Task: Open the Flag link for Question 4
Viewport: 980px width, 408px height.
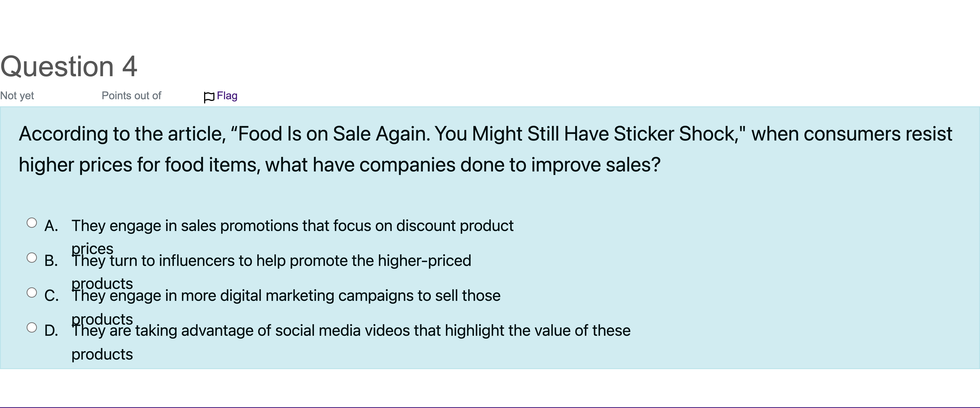Action: pyautogui.click(x=227, y=96)
